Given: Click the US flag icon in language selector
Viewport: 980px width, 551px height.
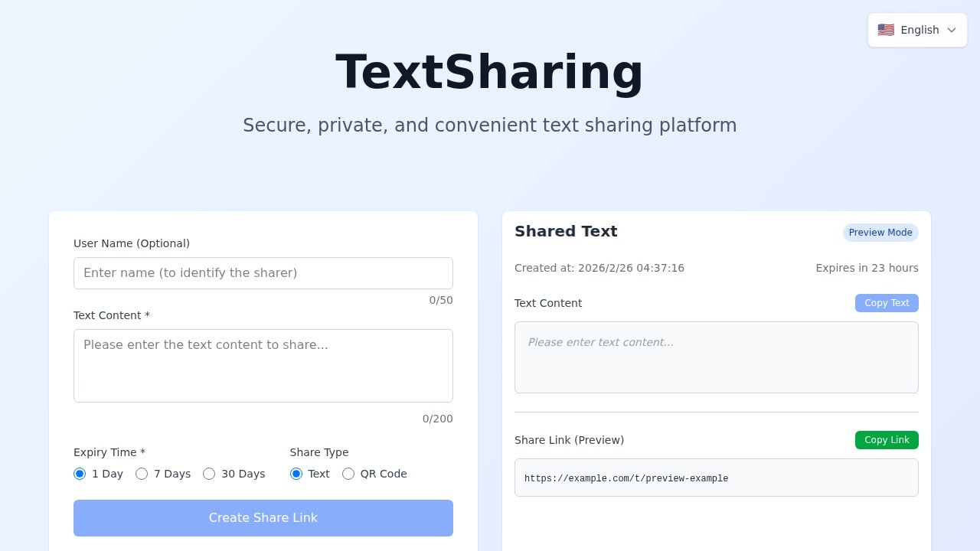Looking at the screenshot, I should pos(886,30).
